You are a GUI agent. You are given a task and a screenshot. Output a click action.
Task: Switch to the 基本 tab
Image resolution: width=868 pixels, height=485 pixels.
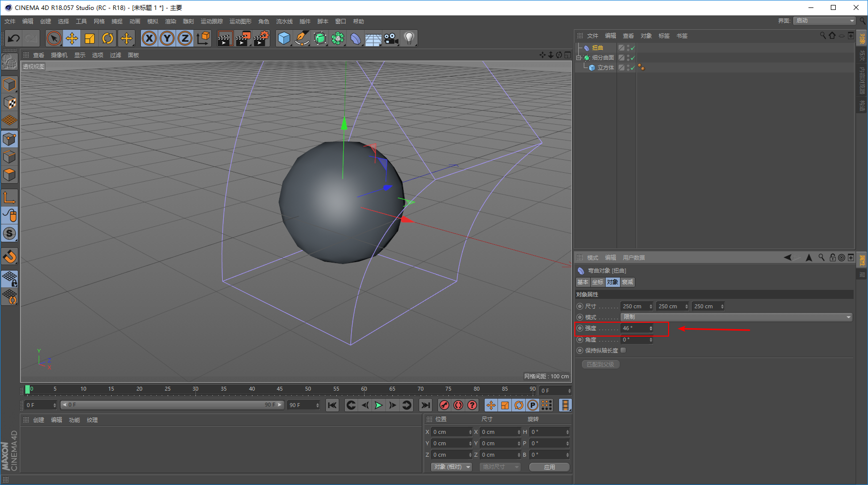pyautogui.click(x=583, y=282)
